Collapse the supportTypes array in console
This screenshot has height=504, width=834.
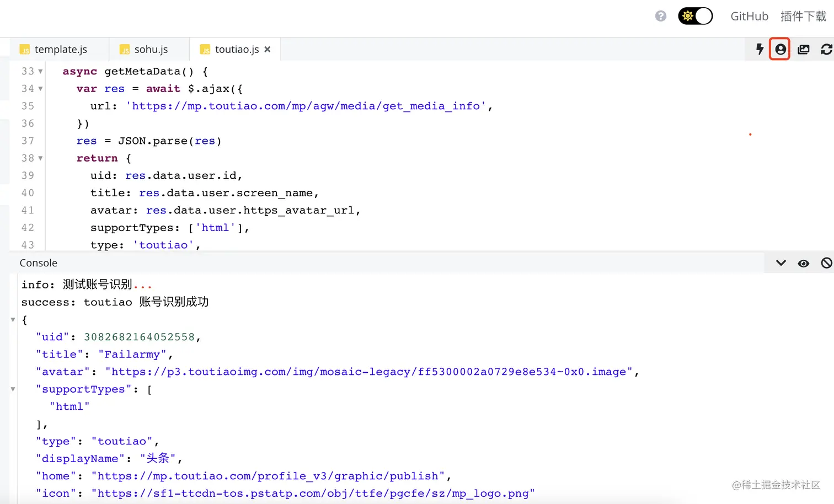(x=13, y=389)
